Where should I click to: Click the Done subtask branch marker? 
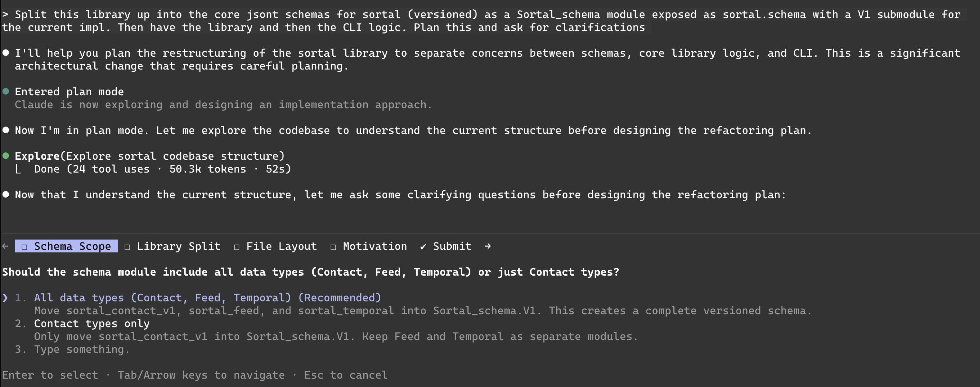18,169
